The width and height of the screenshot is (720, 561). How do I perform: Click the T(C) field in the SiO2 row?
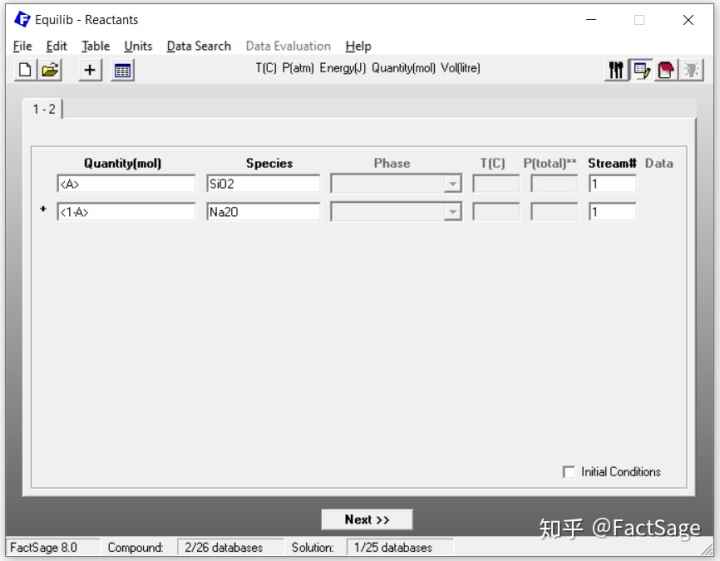click(x=496, y=184)
